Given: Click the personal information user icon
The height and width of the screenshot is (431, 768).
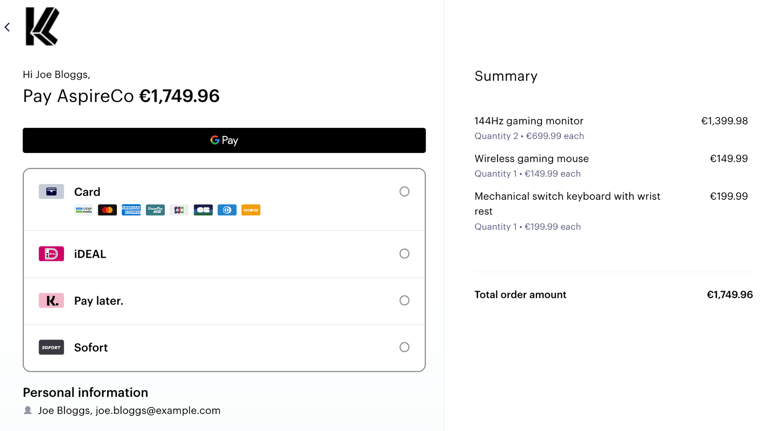Looking at the screenshot, I should (28, 410).
